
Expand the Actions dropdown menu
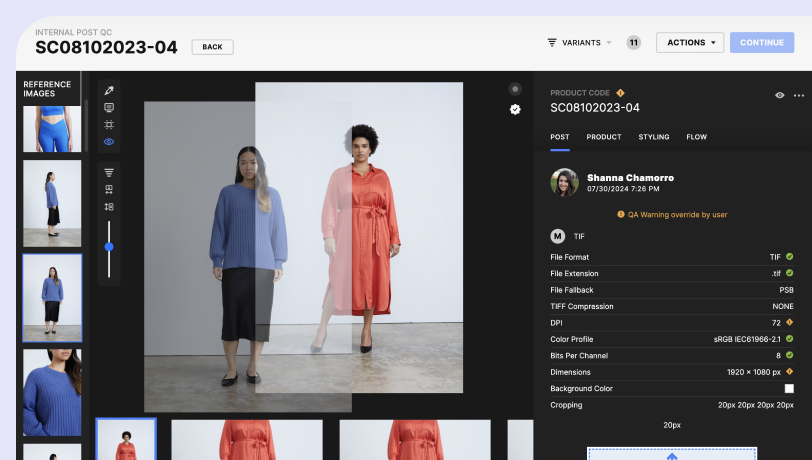689,43
